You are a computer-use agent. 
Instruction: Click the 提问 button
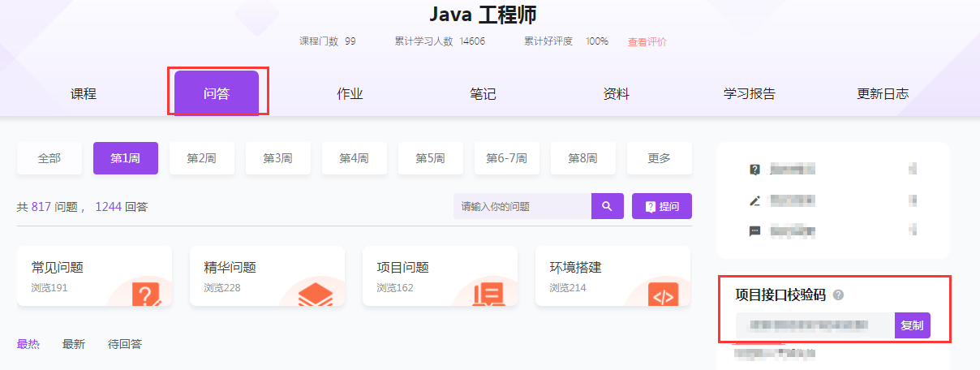click(x=662, y=206)
